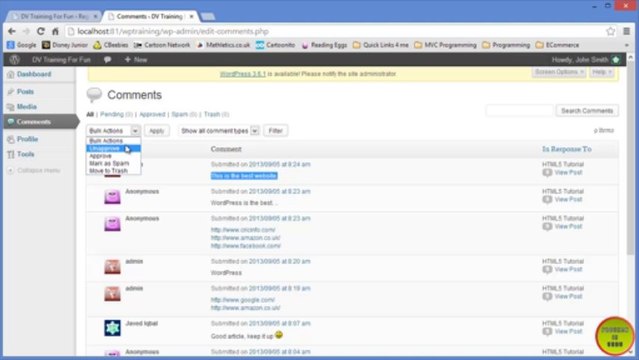Filter comments by the Pending link
The image size is (639, 360).
tap(116, 114)
